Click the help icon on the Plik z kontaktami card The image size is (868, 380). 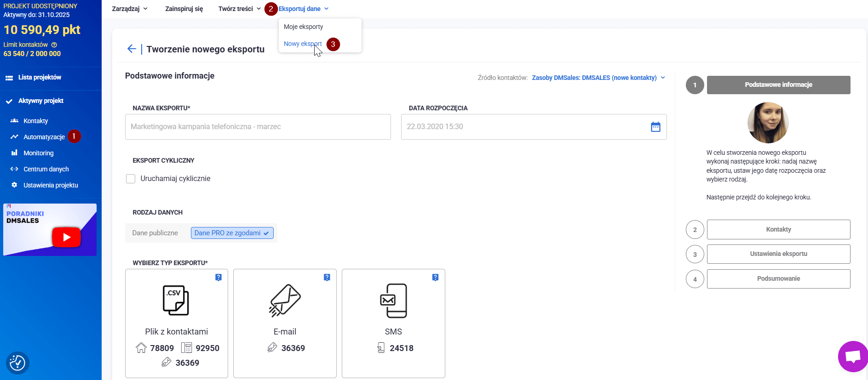(x=218, y=278)
